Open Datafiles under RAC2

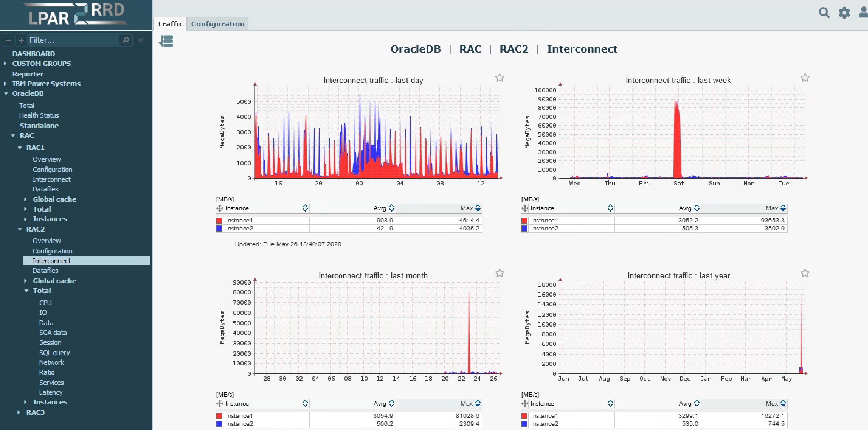tap(46, 271)
